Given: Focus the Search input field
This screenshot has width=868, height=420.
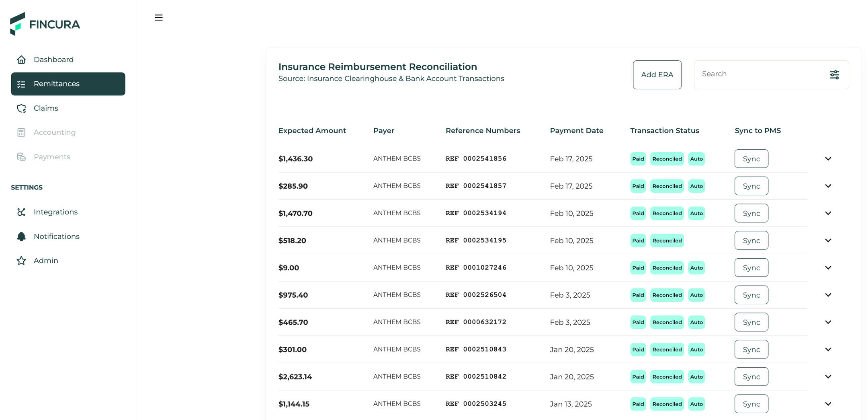Looking at the screenshot, I should [759, 74].
